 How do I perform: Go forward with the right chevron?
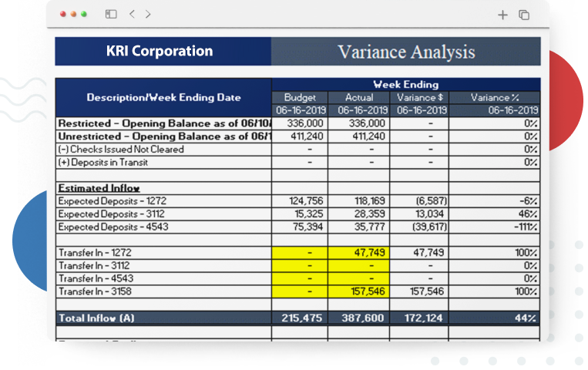pyautogui.click(x=148, y=14)
